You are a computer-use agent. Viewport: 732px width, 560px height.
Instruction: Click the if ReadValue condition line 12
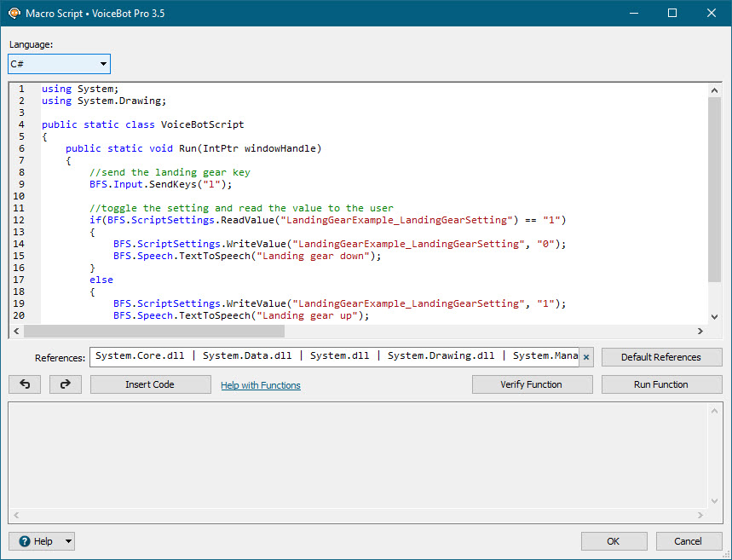click(328, 220)
